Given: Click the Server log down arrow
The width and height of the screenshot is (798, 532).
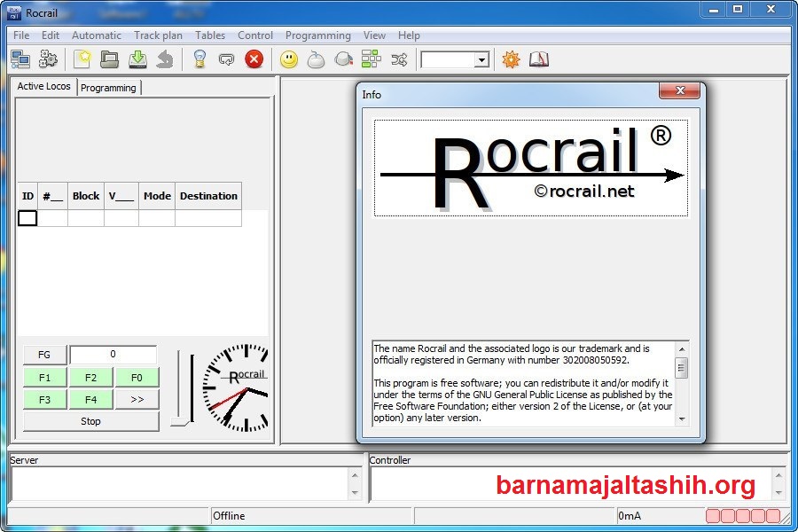Looking at the screenshot, I should 356,493.
